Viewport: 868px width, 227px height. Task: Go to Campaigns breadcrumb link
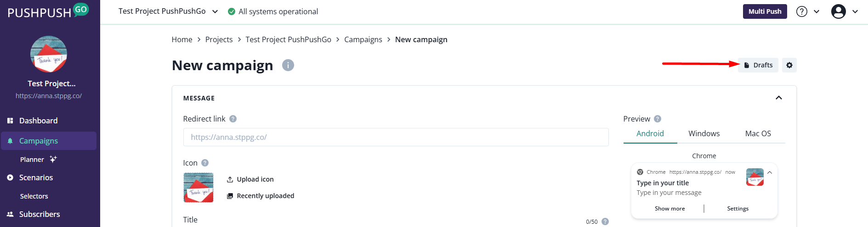pyautogui.click(x=363, y=39)
